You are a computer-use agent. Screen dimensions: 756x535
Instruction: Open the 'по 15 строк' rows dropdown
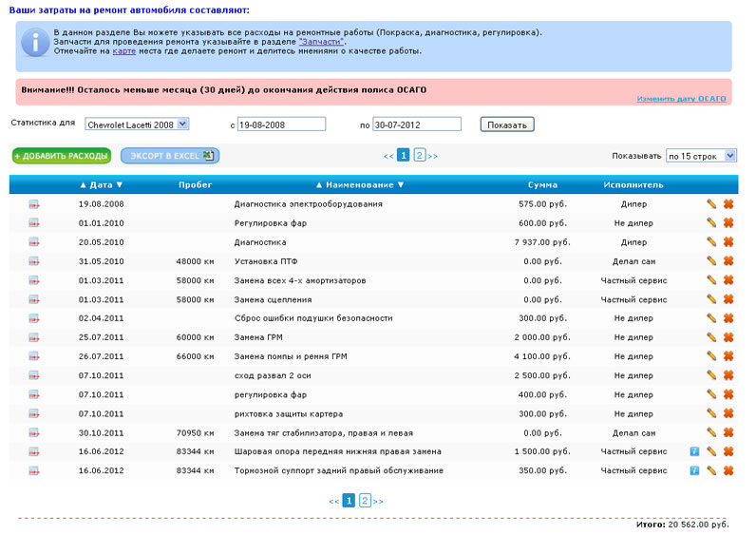coord(701,156)
